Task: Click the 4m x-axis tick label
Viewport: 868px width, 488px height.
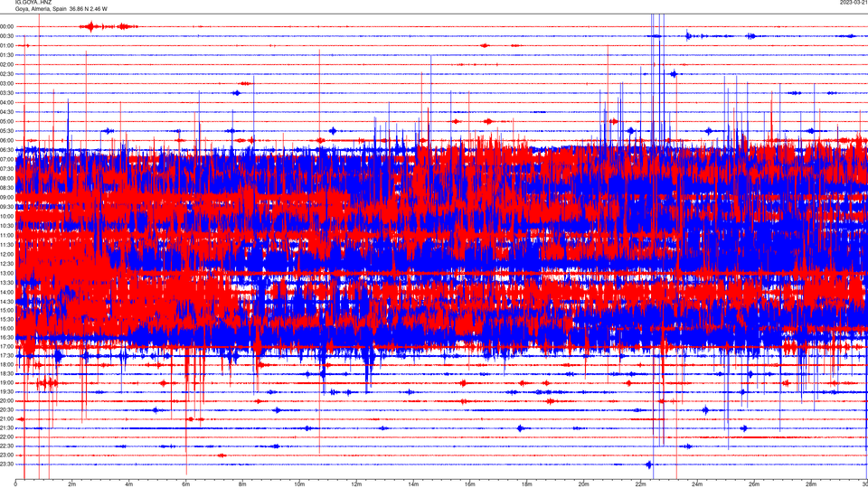Action: (129, 484)
